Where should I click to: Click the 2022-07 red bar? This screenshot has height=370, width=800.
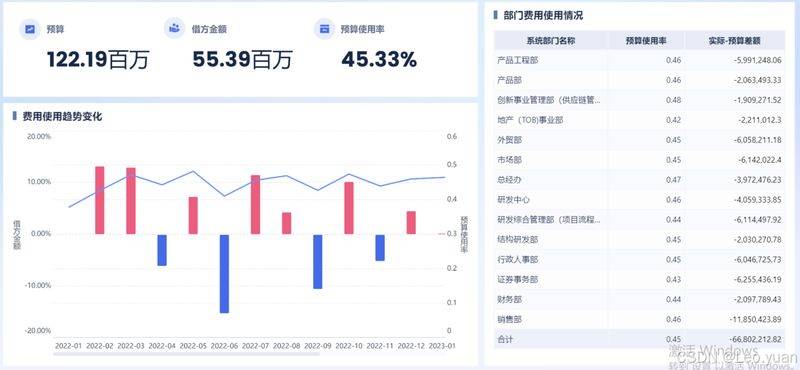[x=256, y=205]
